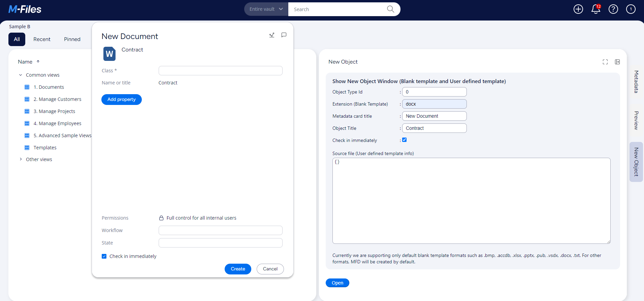Open the 4. Manage Employees view

click(x=58, y=123)
